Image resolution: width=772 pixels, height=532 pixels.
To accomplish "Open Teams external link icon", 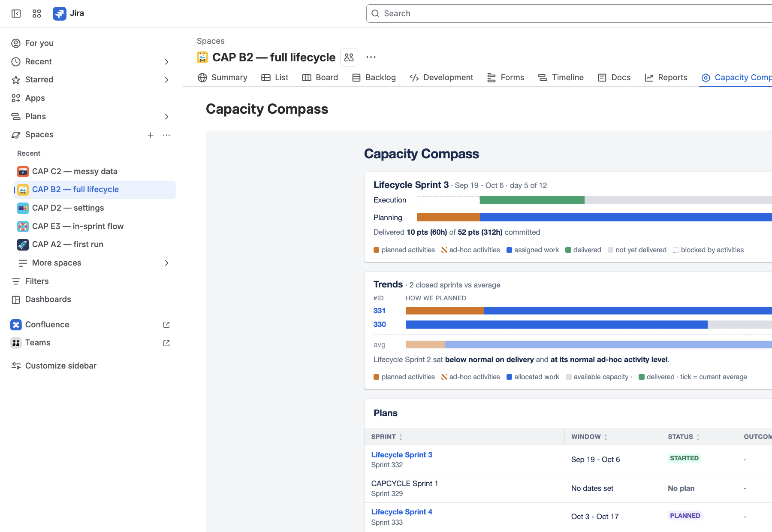I will (166, 343).
